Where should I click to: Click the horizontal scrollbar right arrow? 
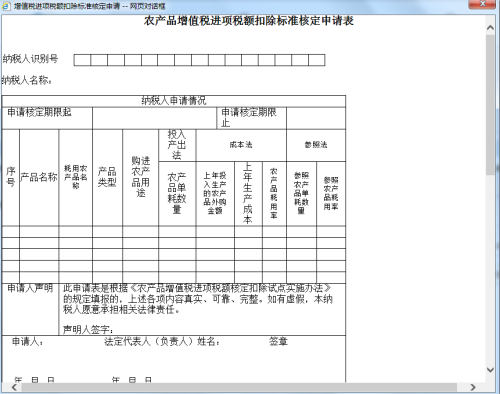pos(473,387)
